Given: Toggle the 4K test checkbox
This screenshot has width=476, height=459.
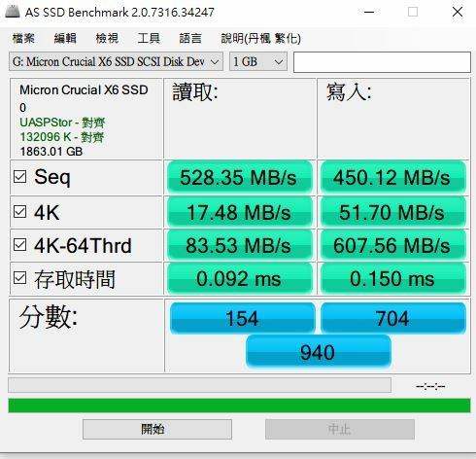Looking at the screenshot, I should tap(20, 212).
